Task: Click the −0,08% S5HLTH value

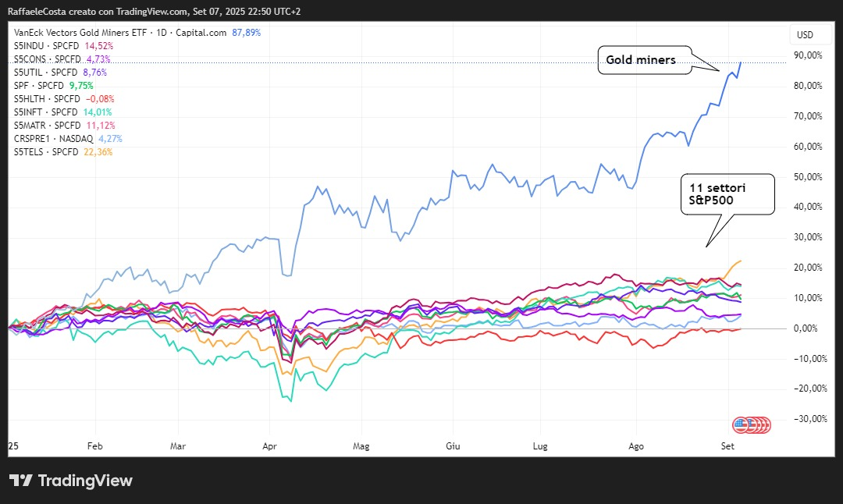Action: (99, 99)
